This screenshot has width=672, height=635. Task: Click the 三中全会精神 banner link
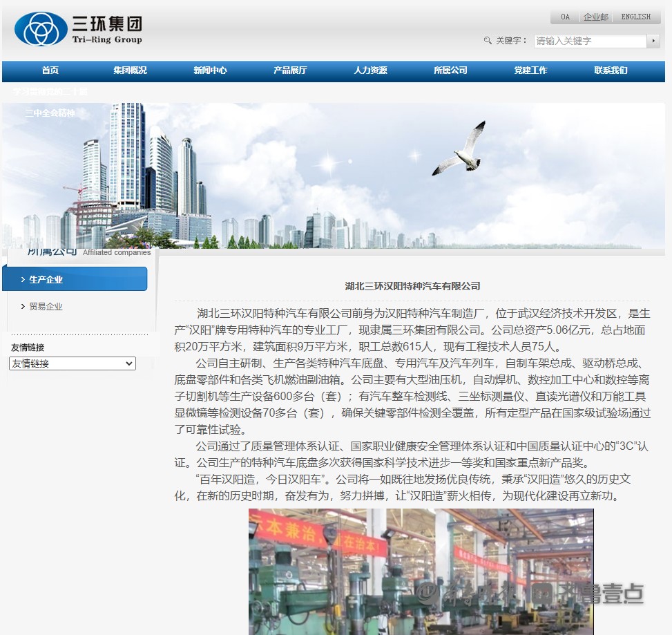click(50, 113)
